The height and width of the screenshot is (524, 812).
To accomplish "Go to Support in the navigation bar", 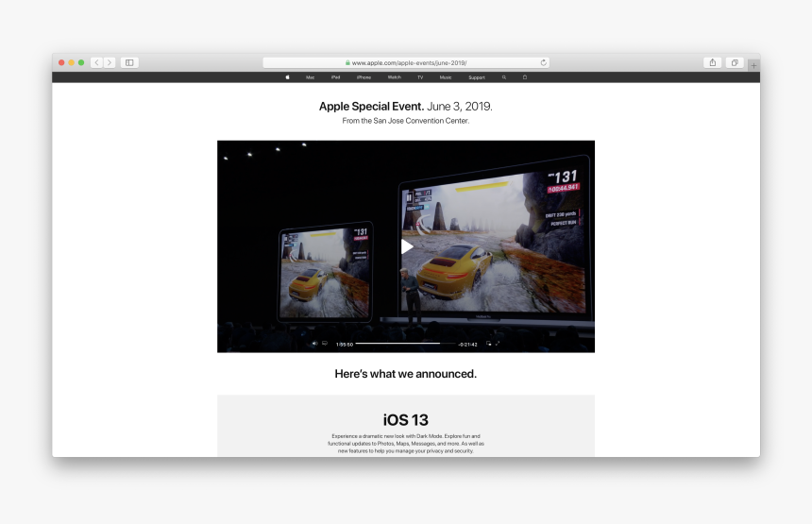I will point(477,77).
